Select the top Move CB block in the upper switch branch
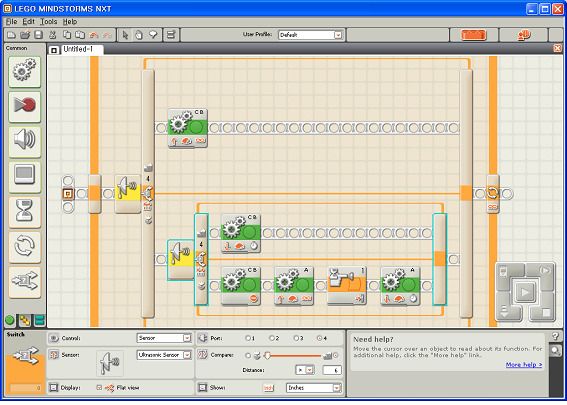 click(x=187, y=128)
